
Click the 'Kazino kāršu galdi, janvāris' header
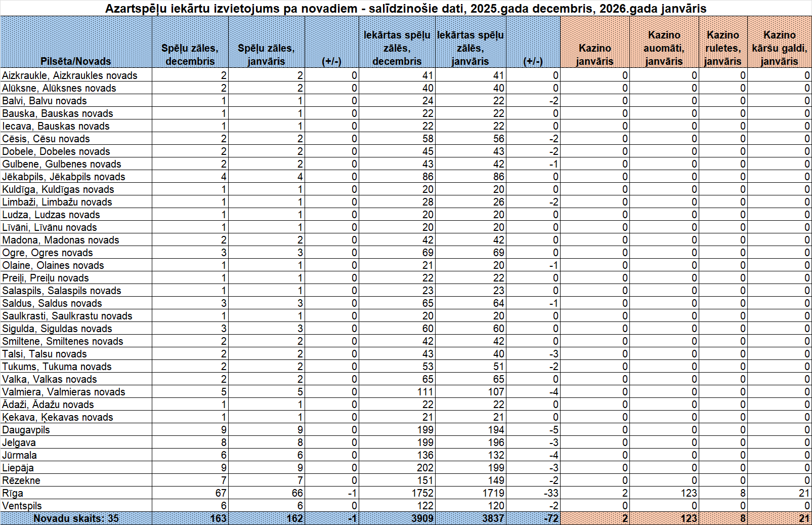(x=779, y=48)
